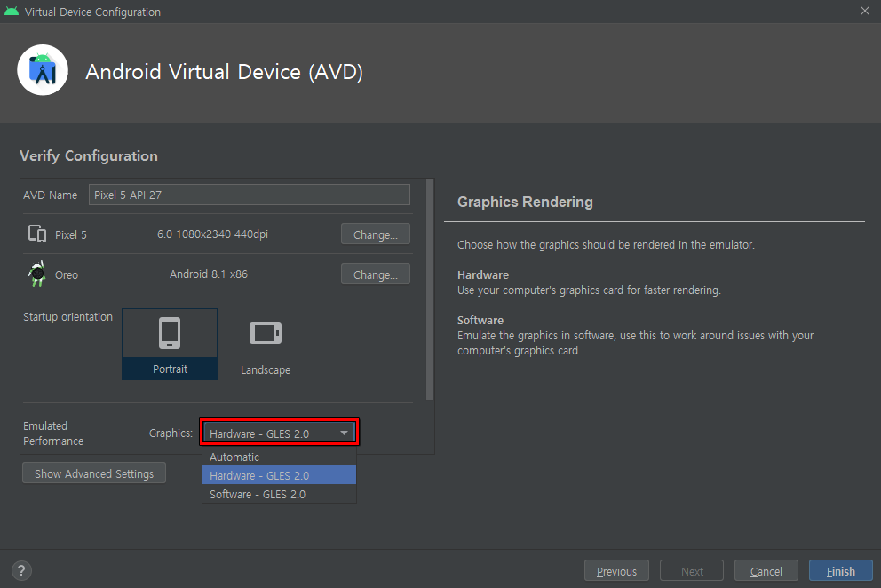881x588 pixels.
Task: Edit the AVD Name field
Action: pos(250,195)
